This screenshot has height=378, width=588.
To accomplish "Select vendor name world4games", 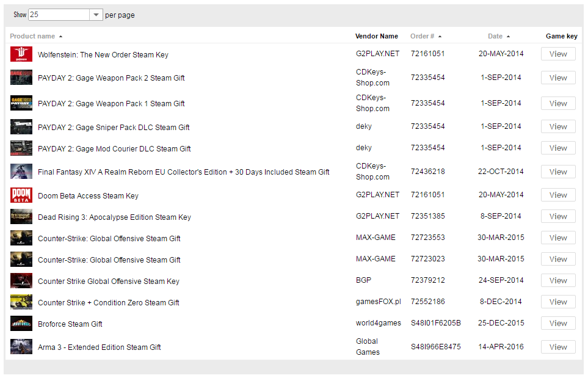I will [x=379, y=323].
